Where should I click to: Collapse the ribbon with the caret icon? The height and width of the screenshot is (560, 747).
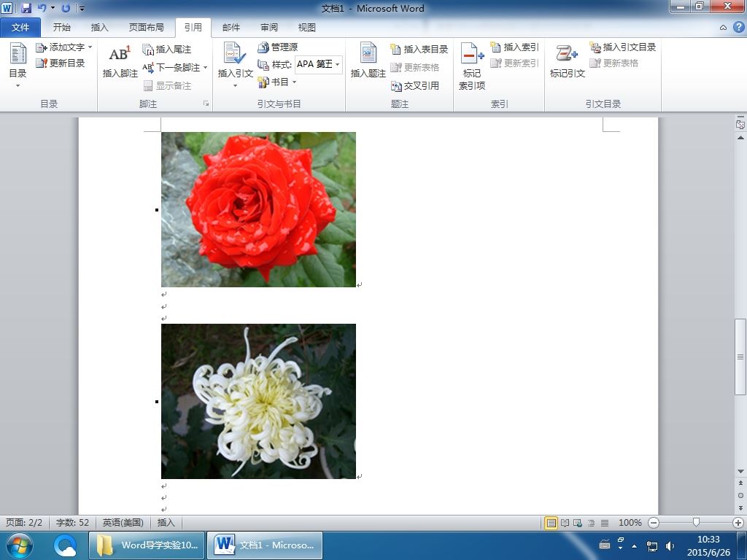tap(723, 28)
